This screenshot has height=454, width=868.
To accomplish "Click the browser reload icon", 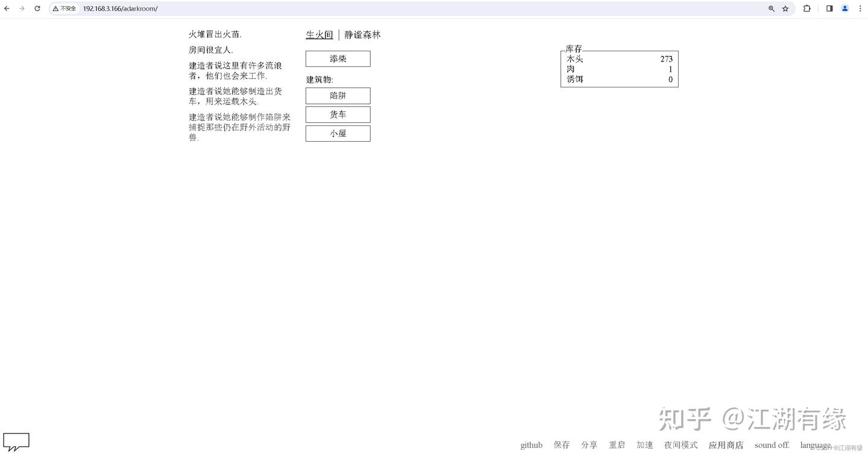I will [x=37, y=8].
